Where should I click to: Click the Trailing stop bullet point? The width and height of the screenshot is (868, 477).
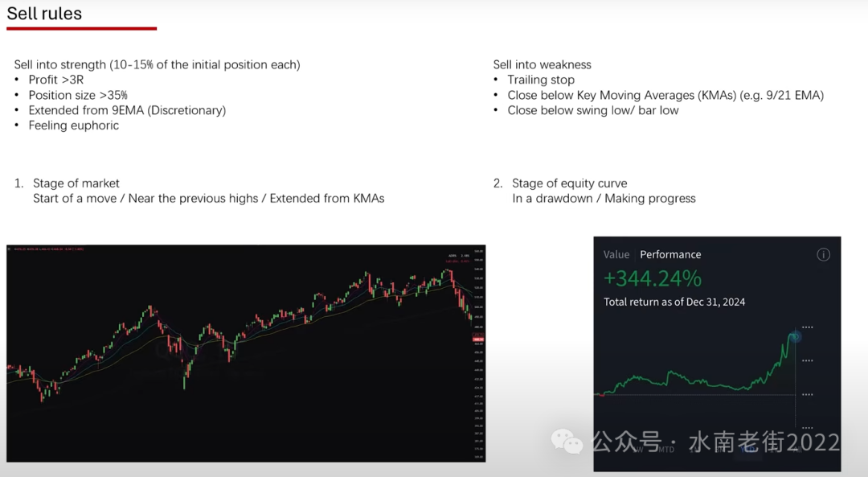[x=541, y=80]
